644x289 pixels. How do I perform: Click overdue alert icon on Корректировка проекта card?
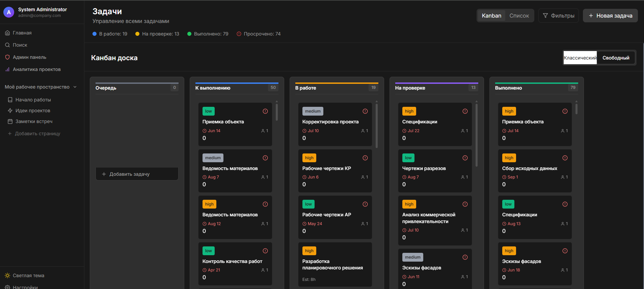pos(365,111)
